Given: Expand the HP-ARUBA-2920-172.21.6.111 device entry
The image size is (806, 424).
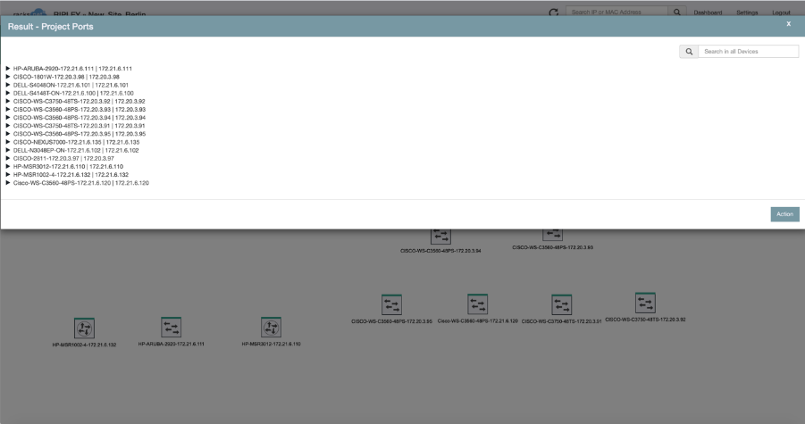Looking at the screenshot, I should 8,68.
